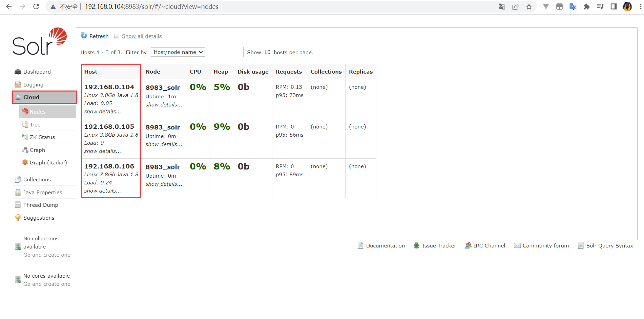Open the Logging icon in sidebar
The image size is (644, 319).
point(18,84)
